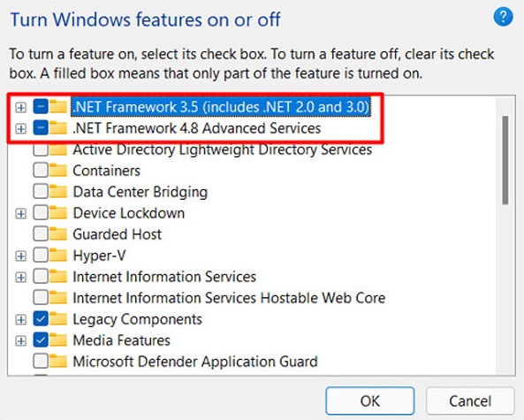This screenshot has height=420, width=524.
Task: Open the blue help question mark icon
Action: 503,17
